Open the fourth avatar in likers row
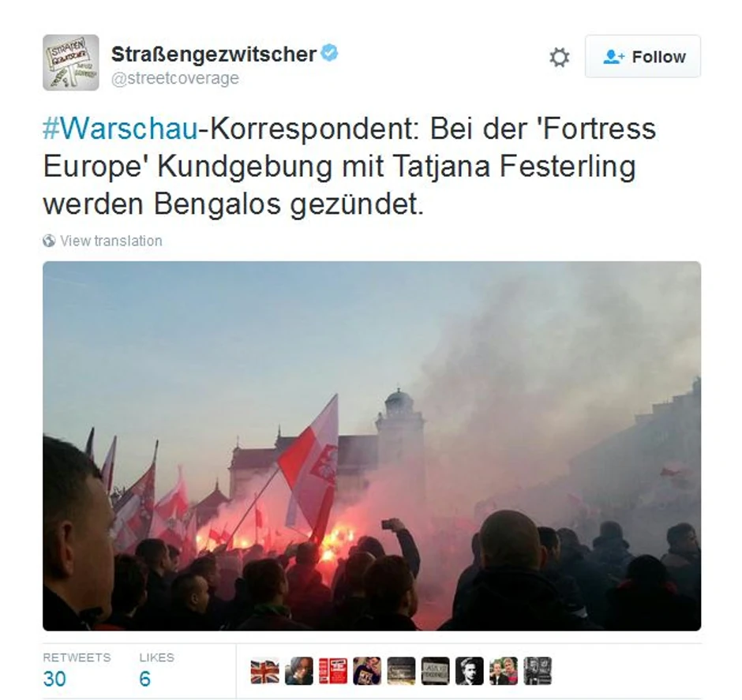The width and height of the screenshot is (742, 700). click(367, 671)
